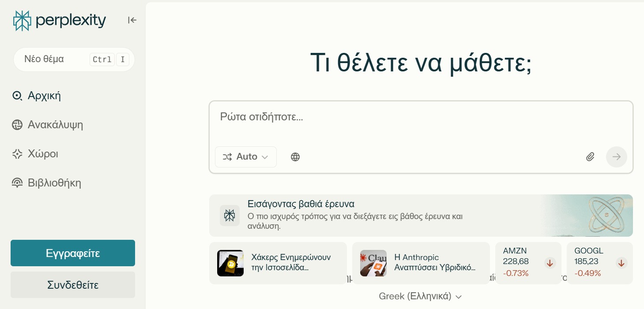The height and width of the screenshot is (309, 644).
Task: Click the arrow submit button
Action: (x=617, y=157)
